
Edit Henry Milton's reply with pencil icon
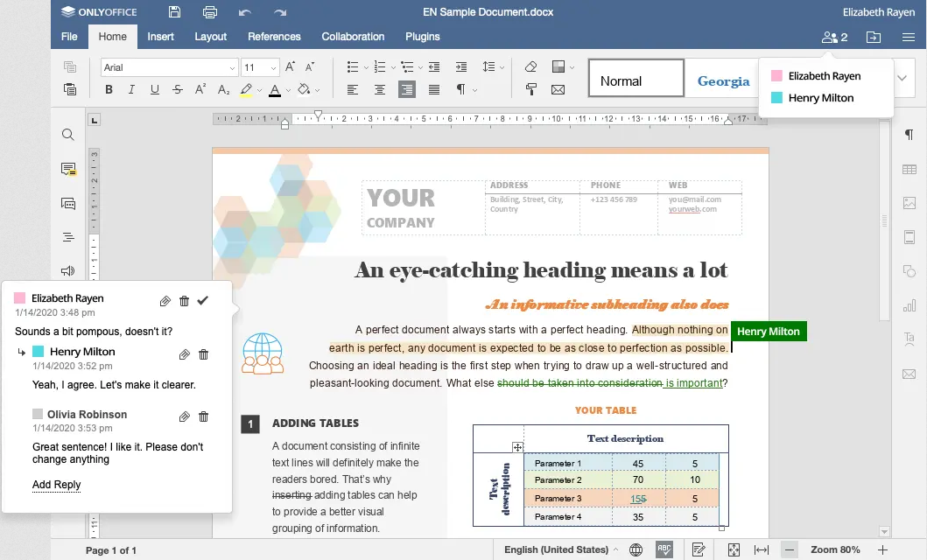(x=184, y=354)
